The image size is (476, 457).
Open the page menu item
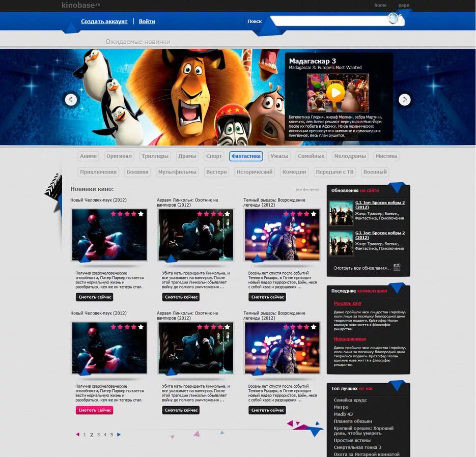coord(403,5)
